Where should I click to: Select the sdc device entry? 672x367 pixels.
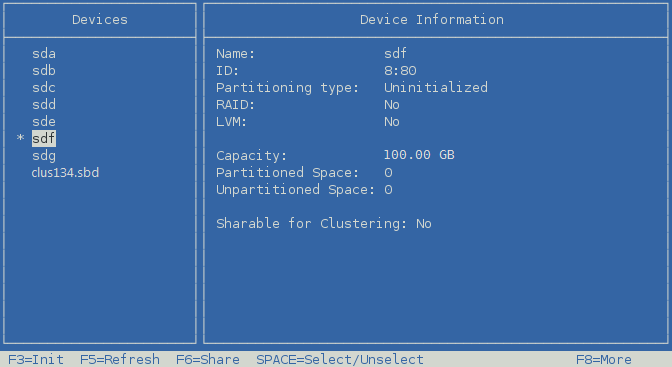[x=44, y=87]
